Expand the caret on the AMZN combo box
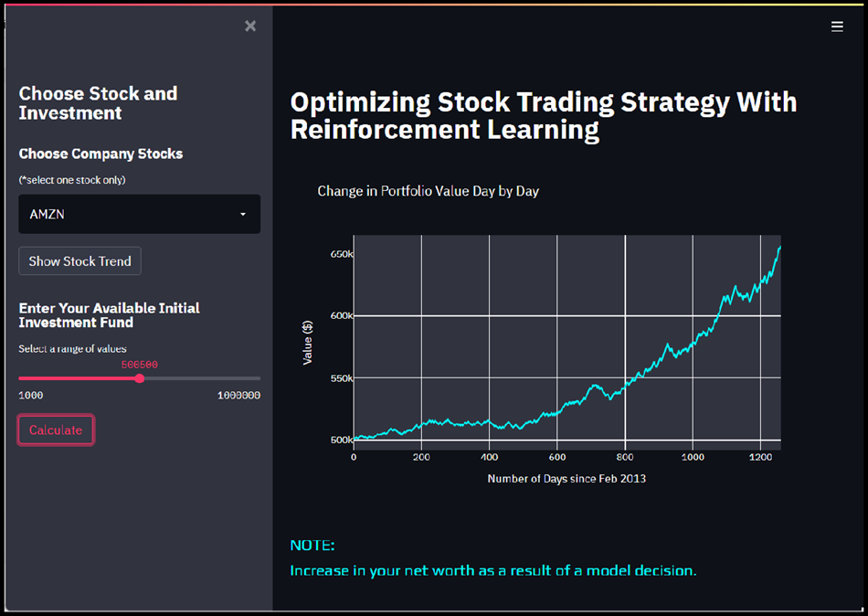The image size is (868, 616). point(243,214)
